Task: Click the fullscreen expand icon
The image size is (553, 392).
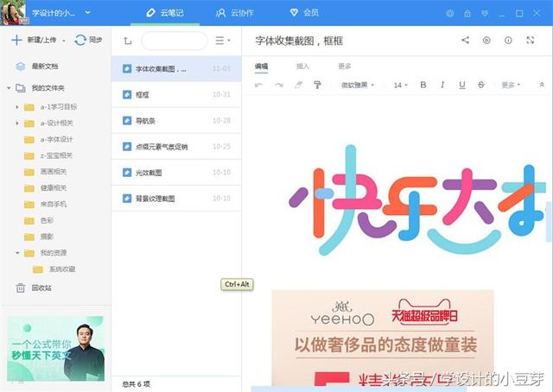Action: (x=530, y=41)
